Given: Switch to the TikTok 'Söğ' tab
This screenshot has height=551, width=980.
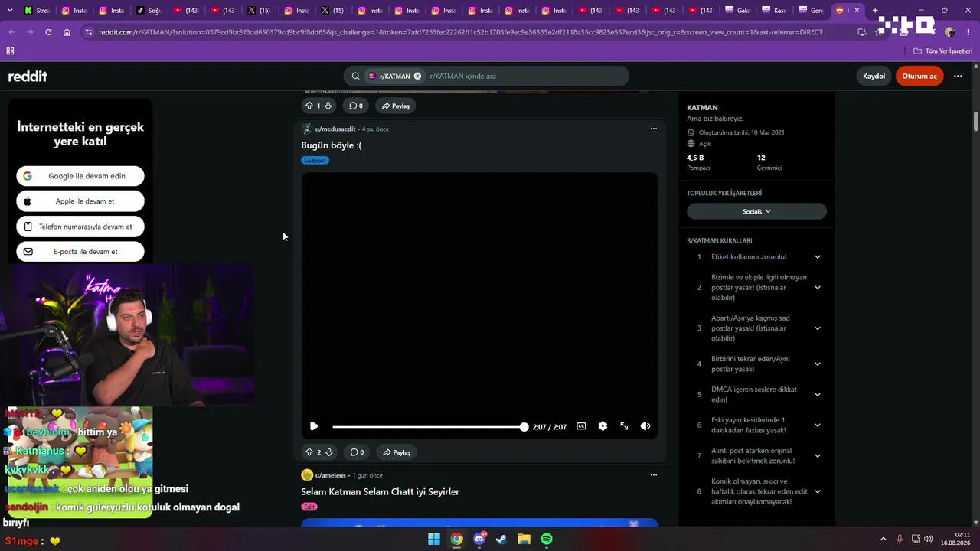Looking at the screenshot, I should click(149, 11).
